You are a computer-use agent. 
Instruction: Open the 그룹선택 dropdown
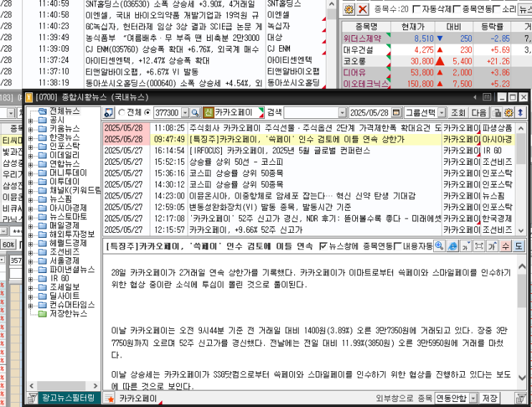point(442,112)
